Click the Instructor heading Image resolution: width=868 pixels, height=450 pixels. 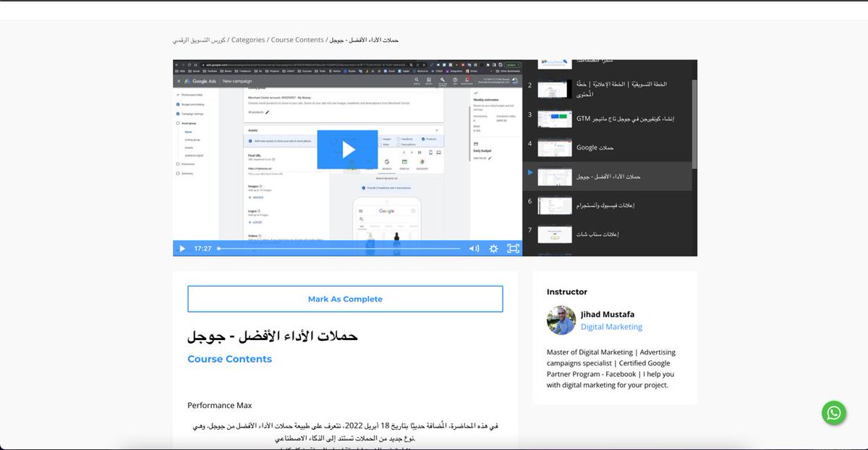(567, 292)
